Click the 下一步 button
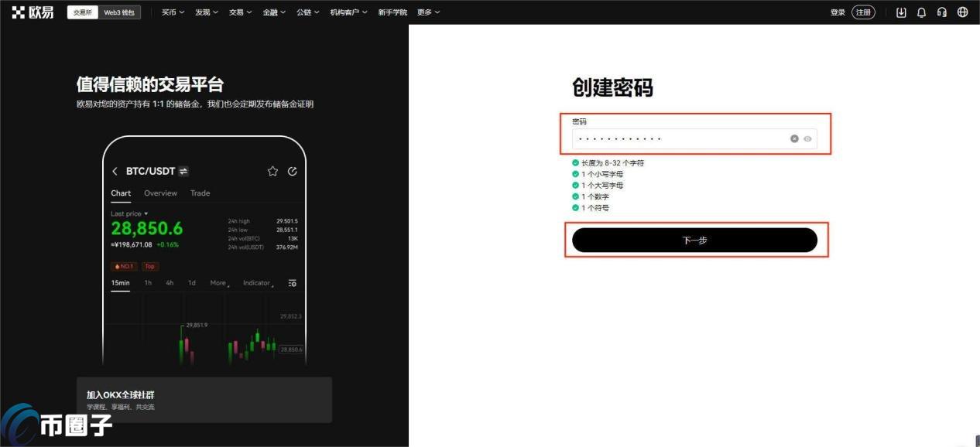Viewport: 980px width, 447px height. click(694, 240)
